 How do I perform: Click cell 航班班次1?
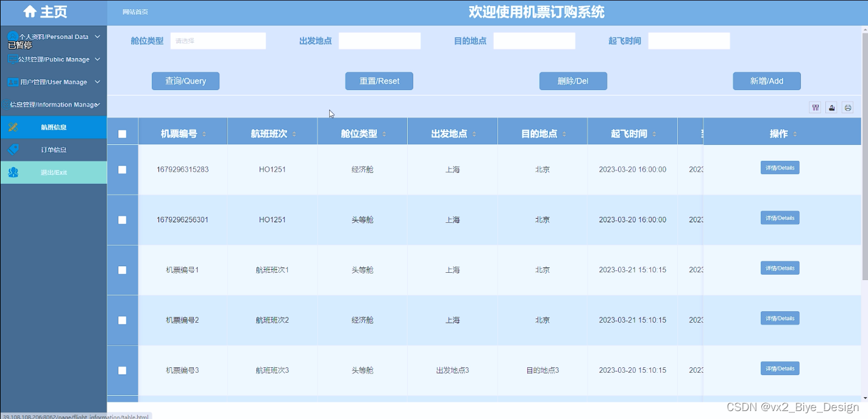pyautogui.click(x=272, y=270)
